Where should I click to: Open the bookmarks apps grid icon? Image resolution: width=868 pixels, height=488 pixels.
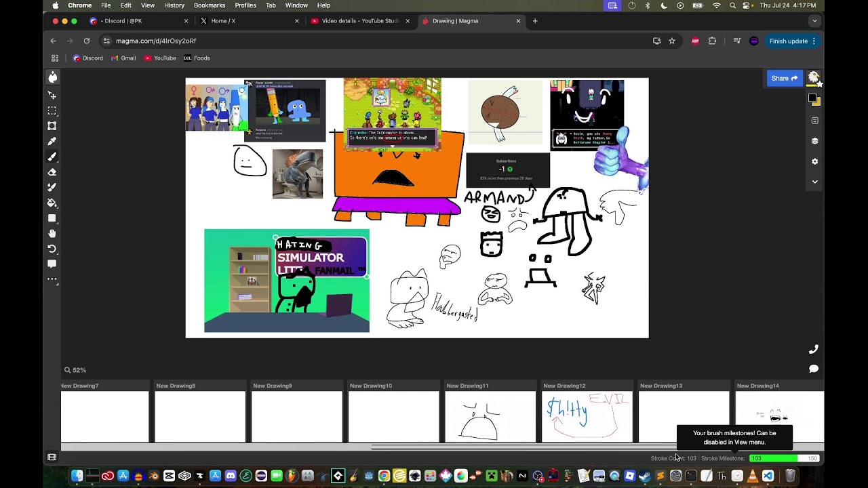click(55, 58)
